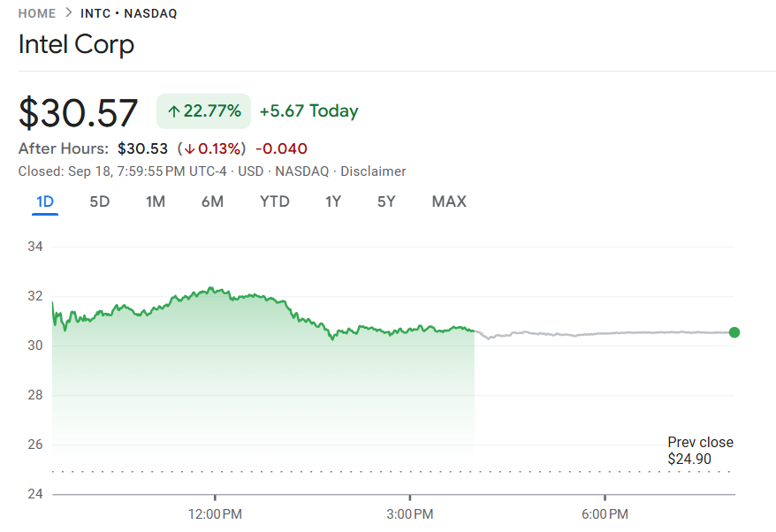Click the Intel Corp heading
The image size is (776, 532).
pos(76,44)
